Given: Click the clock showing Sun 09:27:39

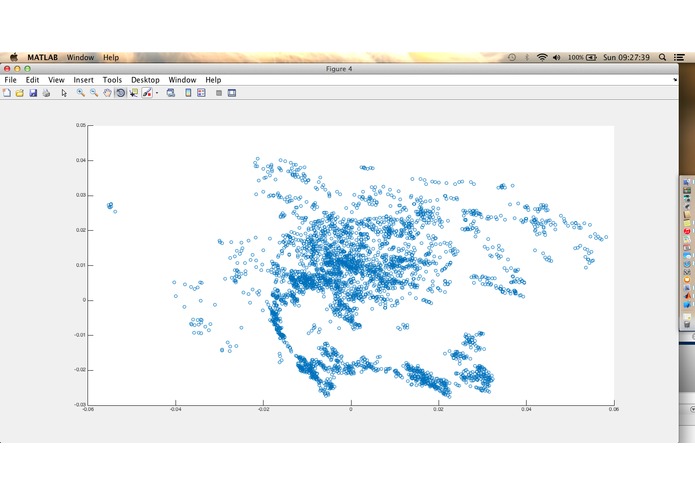Looking at the screenshot, I should 626,57.
